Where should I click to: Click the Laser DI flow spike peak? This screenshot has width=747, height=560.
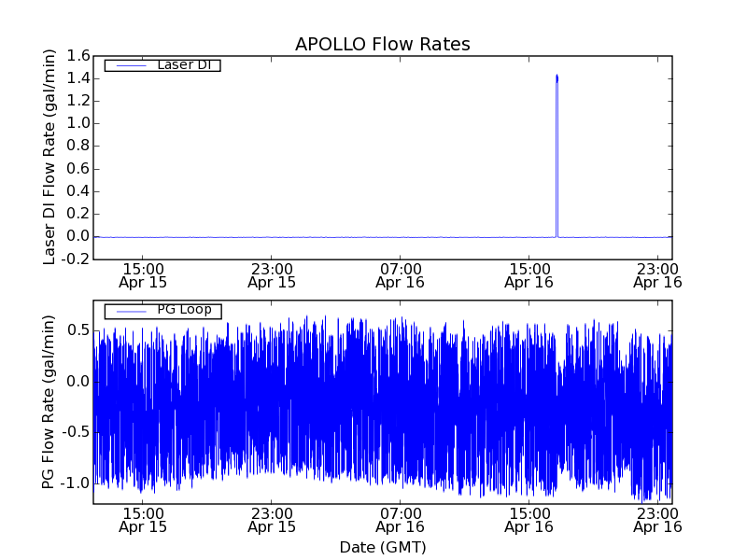557,77
